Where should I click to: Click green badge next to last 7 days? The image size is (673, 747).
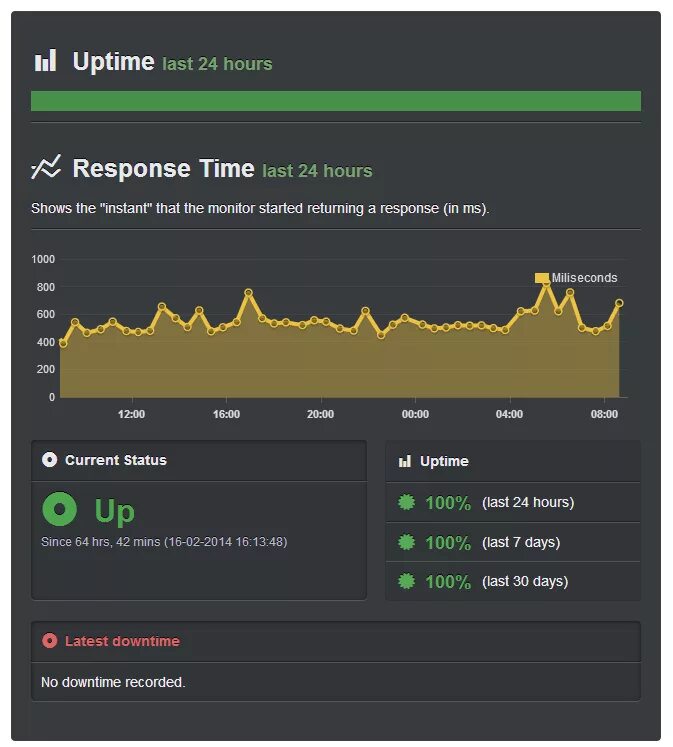pos(406,542)
